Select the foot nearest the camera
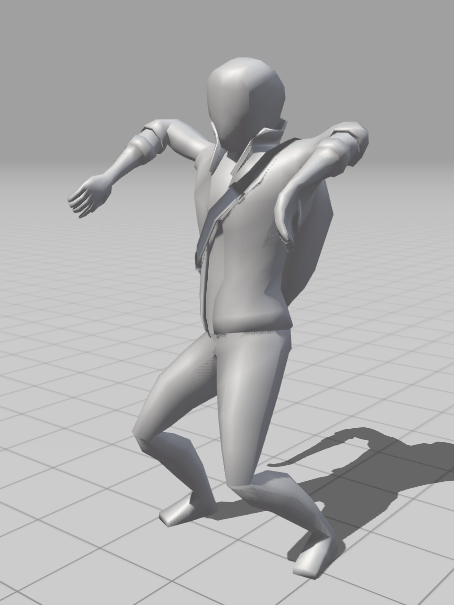The height and width of the screenshot is (605, 454). pyautogui.click(x=316, y=558)
